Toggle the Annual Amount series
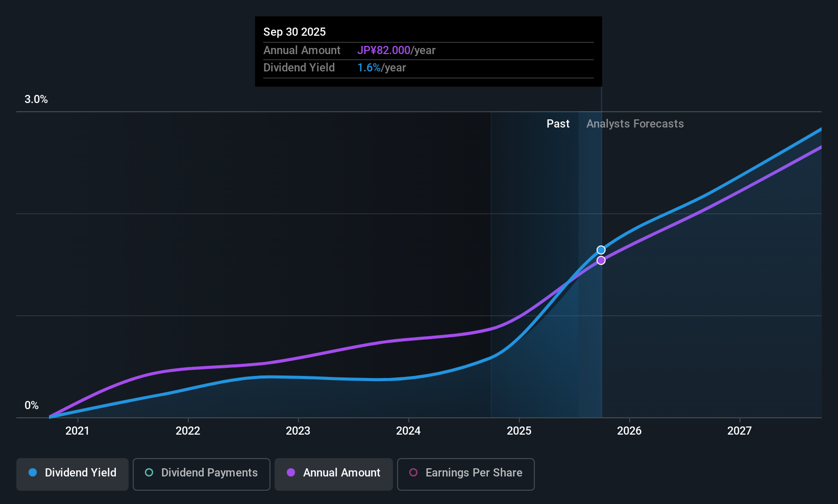 coord(334,474)
